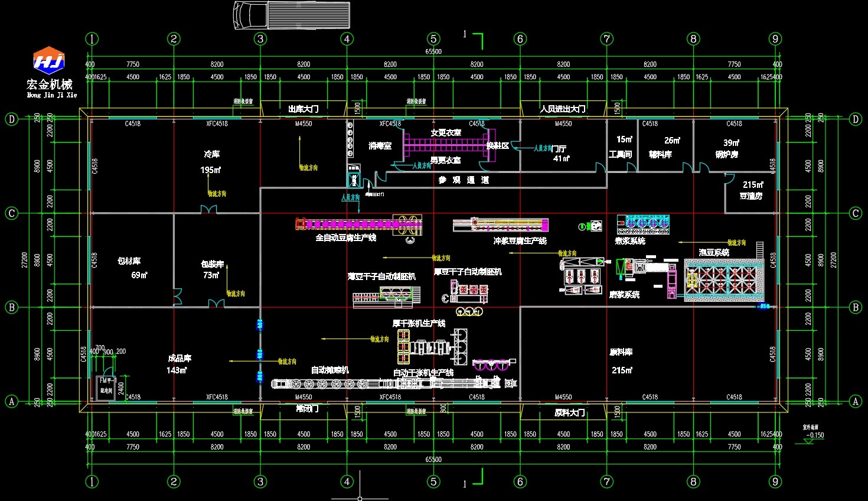Click the 配电间 electrical room box
This screenshot has width=868, height=501.
tap(106, 388)
